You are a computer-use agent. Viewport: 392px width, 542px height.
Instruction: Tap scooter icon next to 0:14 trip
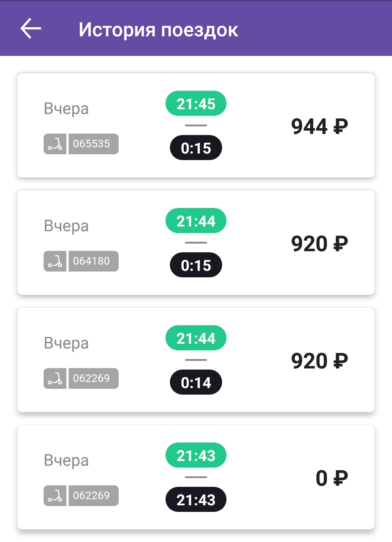pyautogui.click(x=55, y=379)
